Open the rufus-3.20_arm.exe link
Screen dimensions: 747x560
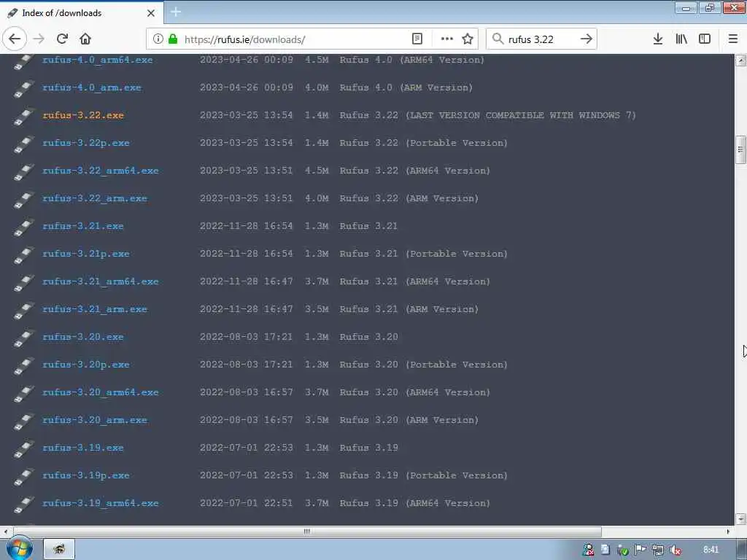(95, 420)
